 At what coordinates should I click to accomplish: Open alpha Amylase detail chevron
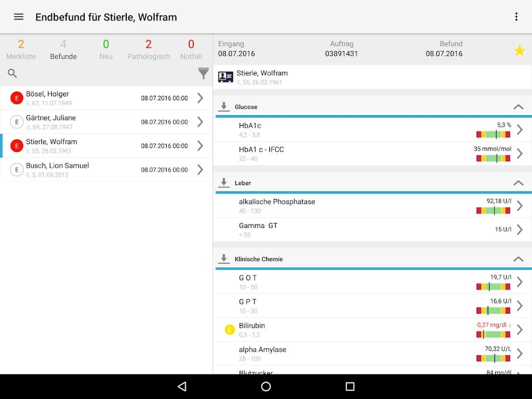[x=520, y=354]
